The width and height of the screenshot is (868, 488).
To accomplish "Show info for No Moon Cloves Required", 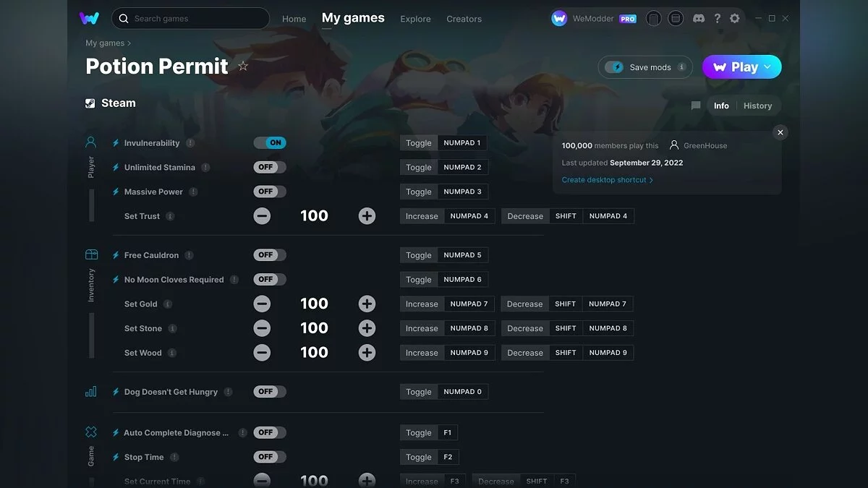I will [234, 280].
